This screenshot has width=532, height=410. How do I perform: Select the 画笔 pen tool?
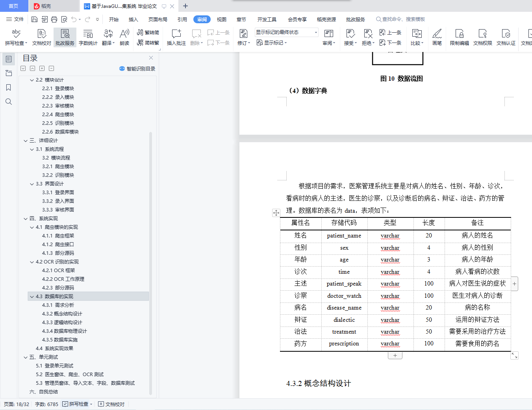(437, 37)
